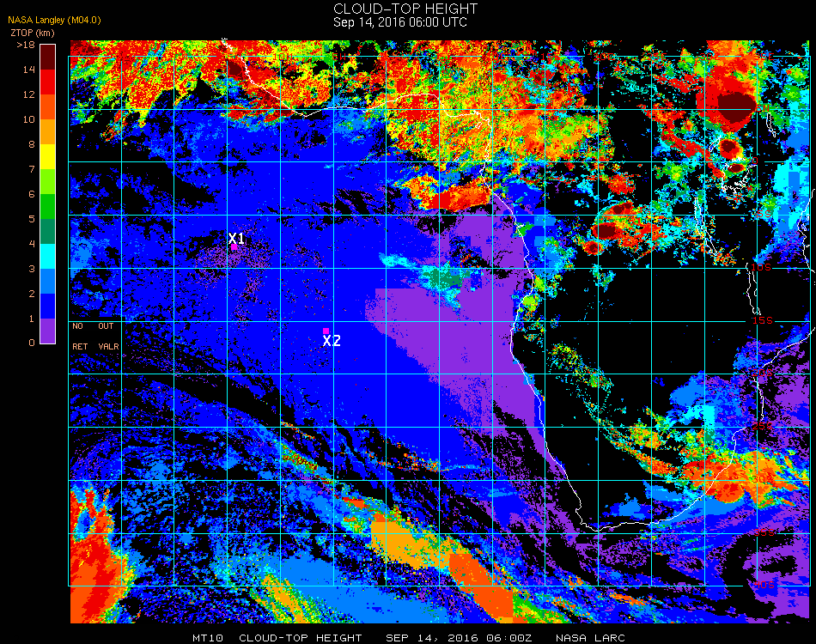
Task: Click the 'NO' text below the legend
Action: coord(77,326)
